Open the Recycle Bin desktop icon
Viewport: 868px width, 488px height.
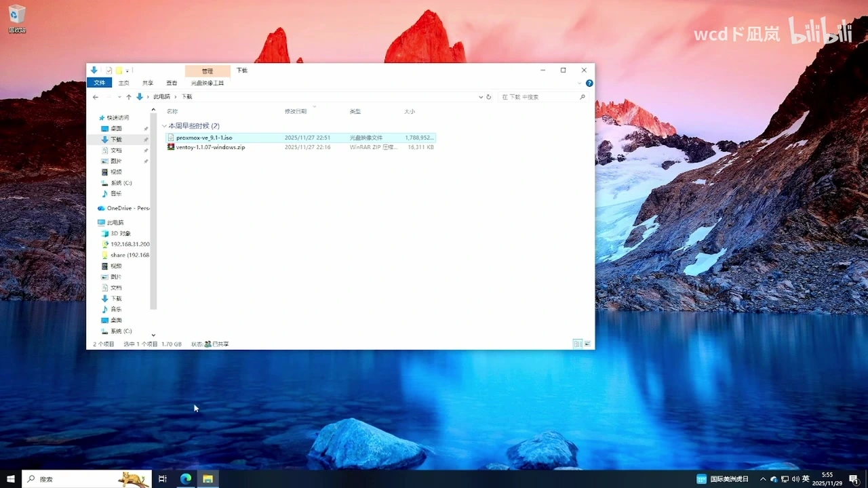click(x=17, y=19)
